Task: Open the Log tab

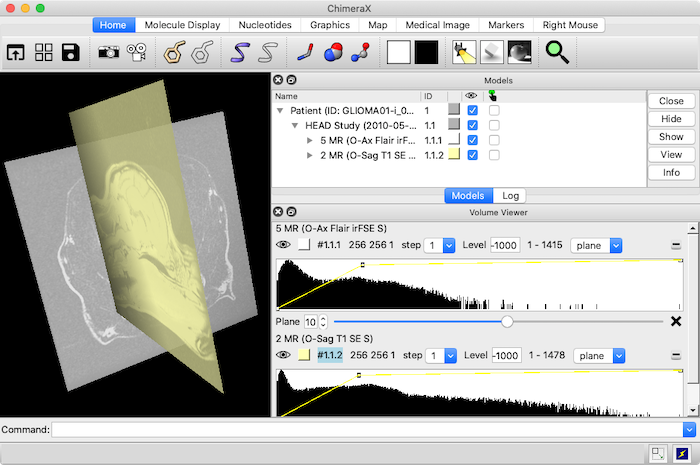Action: [512, 196]
